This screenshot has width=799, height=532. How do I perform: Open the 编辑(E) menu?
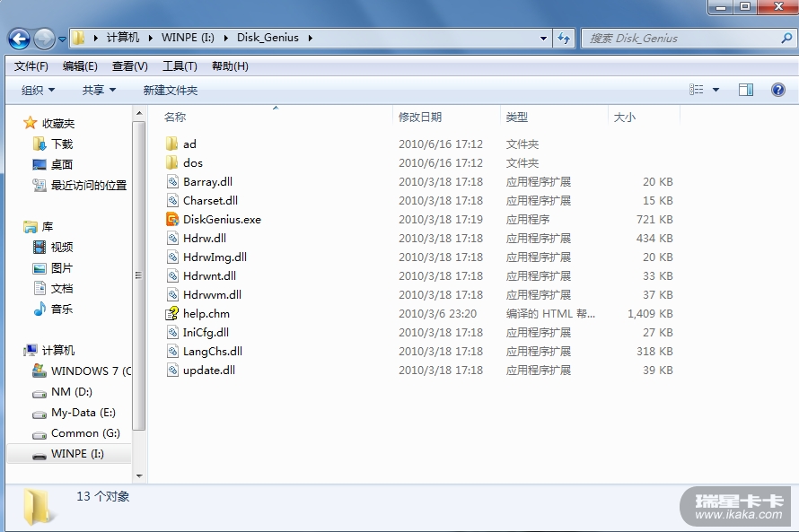point(80,66)
